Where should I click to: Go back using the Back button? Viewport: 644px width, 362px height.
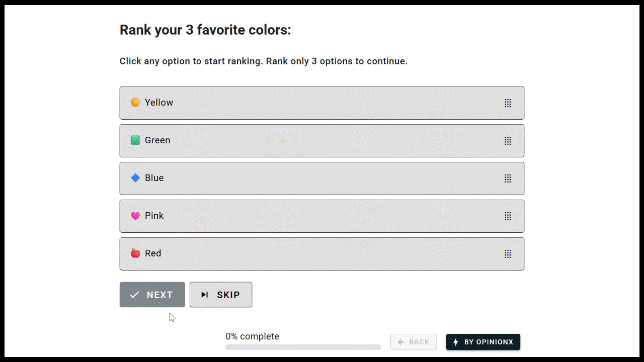tap(413, 342)
